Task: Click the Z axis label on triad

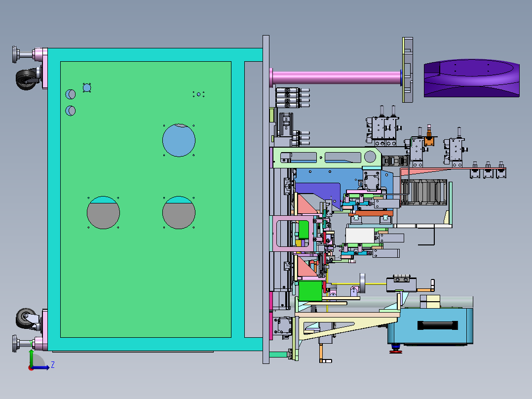Action: pos(53,365)
